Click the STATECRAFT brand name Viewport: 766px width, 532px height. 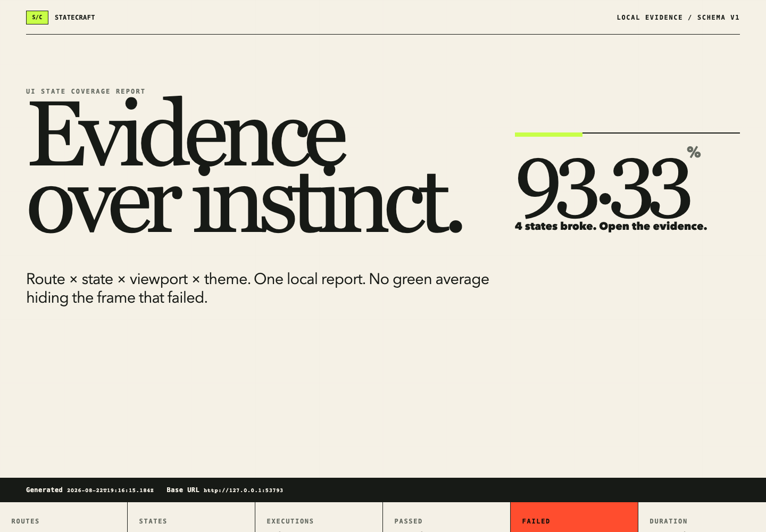[x=75, y=18]
